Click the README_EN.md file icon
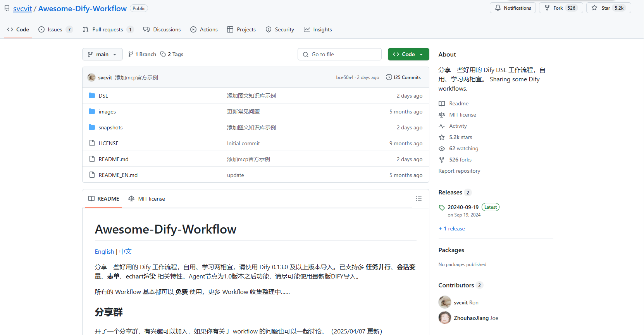Screen dimensions: 644x335 click(92, 175)
